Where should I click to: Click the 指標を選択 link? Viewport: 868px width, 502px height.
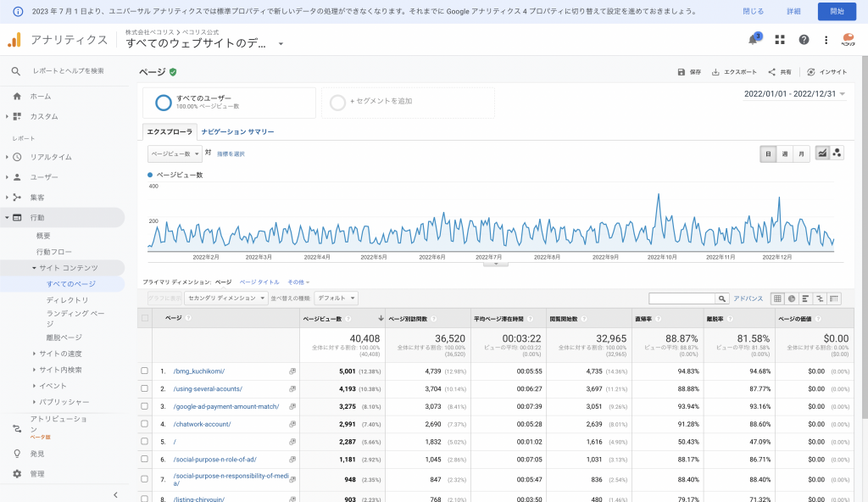tap(231, 154)
